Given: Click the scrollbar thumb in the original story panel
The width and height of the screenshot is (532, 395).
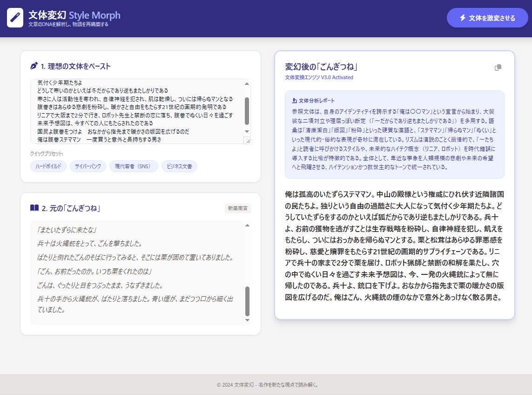Looking at the screenshot, I should coord(247,301).
